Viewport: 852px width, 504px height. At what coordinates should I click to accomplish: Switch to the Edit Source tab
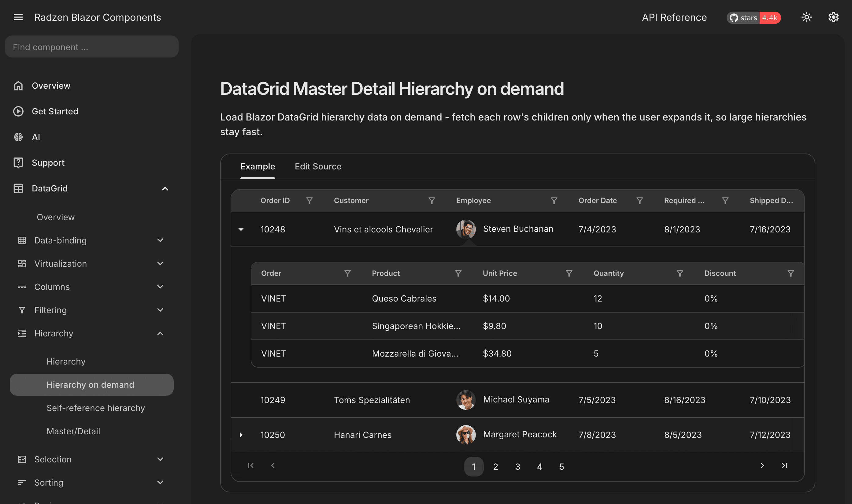(x=318, y=166)
